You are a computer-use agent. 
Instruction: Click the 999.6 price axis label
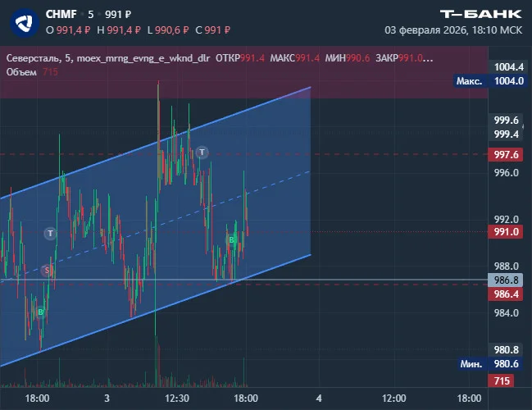[x=507, y=121]
